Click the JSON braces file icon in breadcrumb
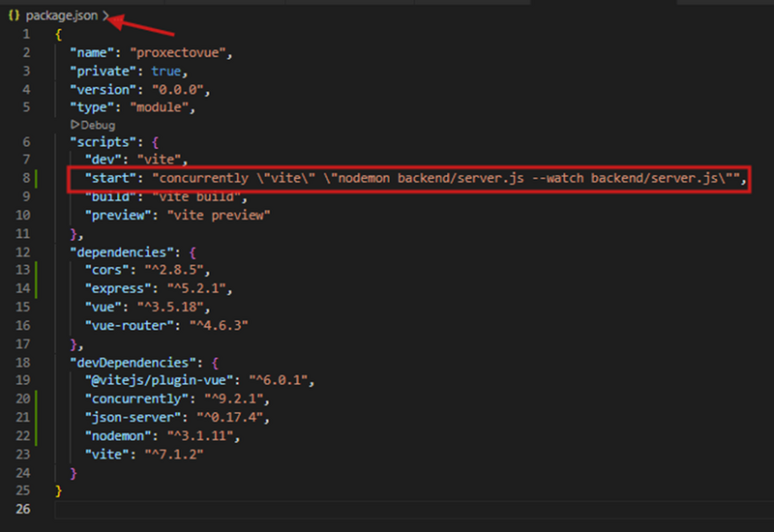 point(14,15)
